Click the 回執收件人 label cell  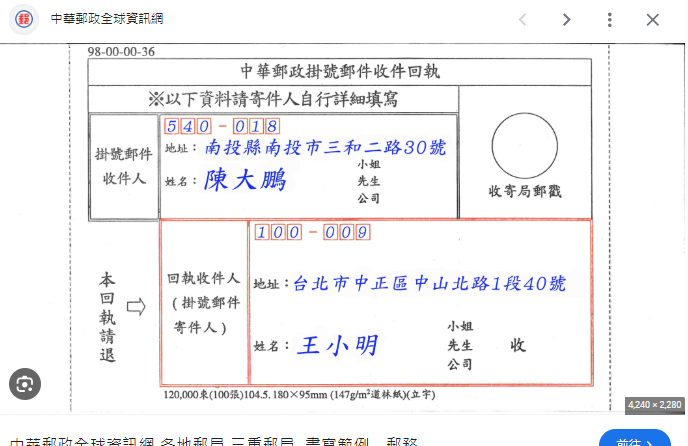[204, 302]
